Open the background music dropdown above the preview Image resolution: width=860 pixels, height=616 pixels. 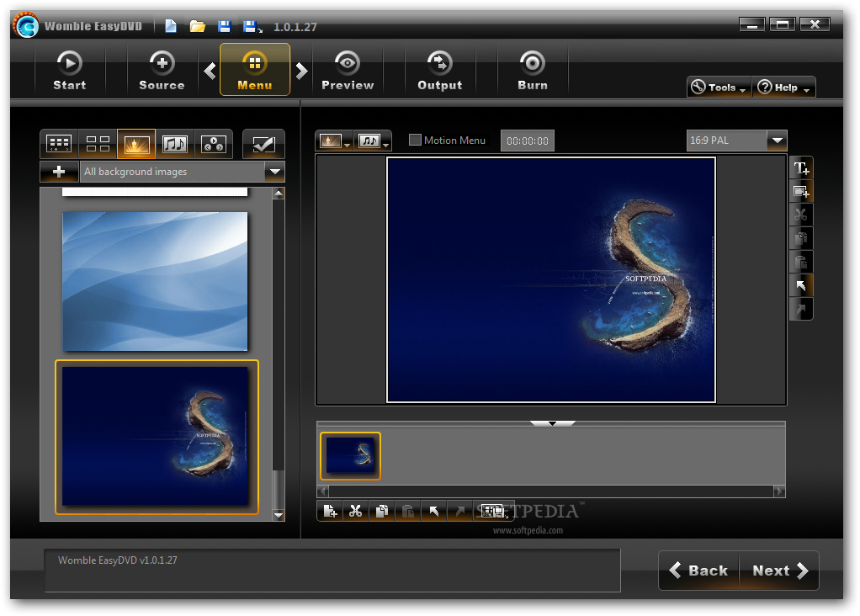point(374,141)
